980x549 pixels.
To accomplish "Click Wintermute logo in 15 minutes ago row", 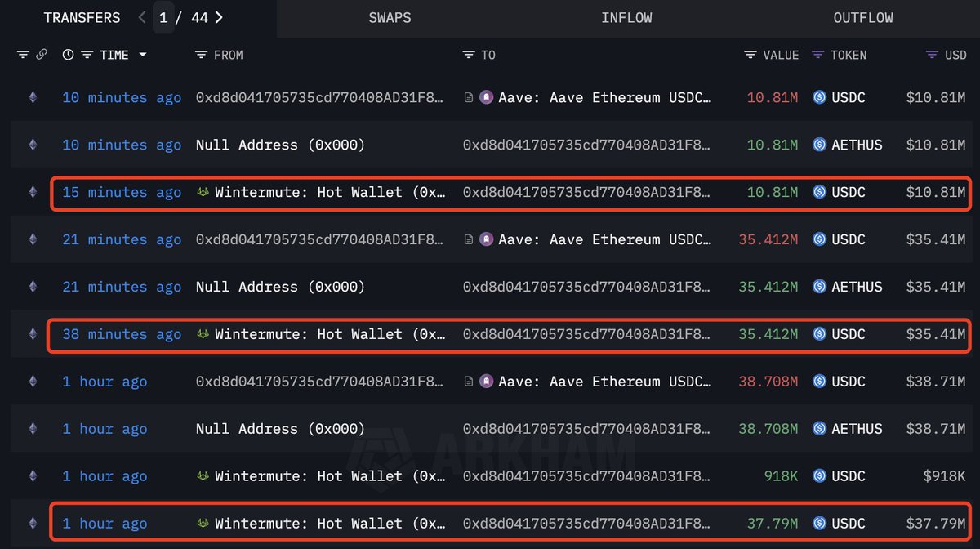I will [203, 192].
